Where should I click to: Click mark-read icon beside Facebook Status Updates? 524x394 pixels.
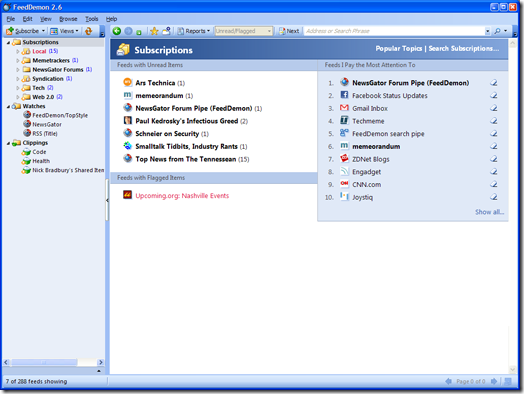click(494, 95)
